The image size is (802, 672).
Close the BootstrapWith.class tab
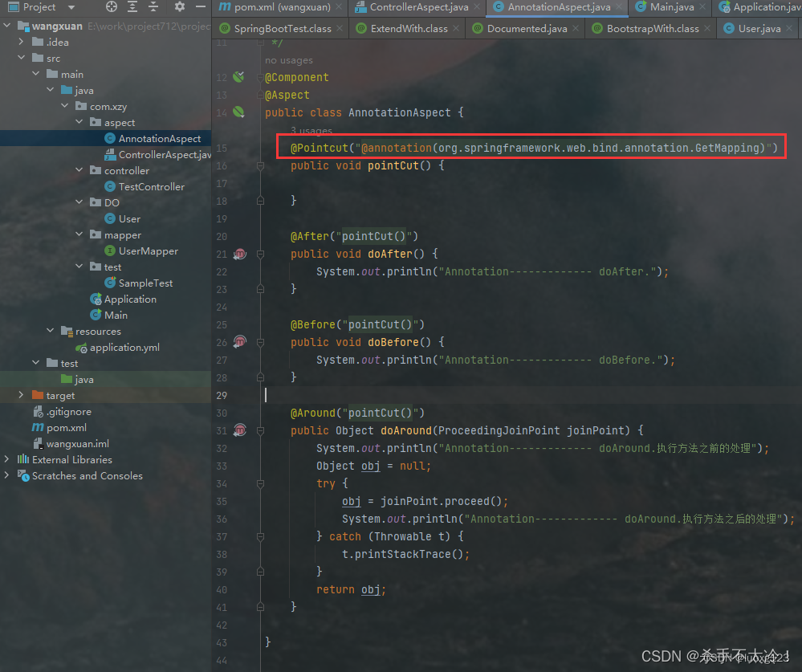pos(706,29)
